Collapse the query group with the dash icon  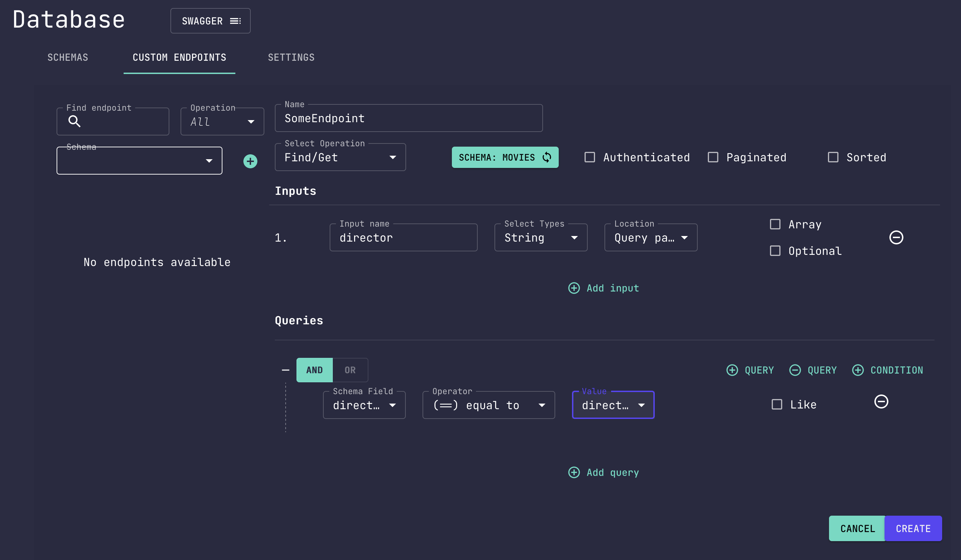point(285,370)
